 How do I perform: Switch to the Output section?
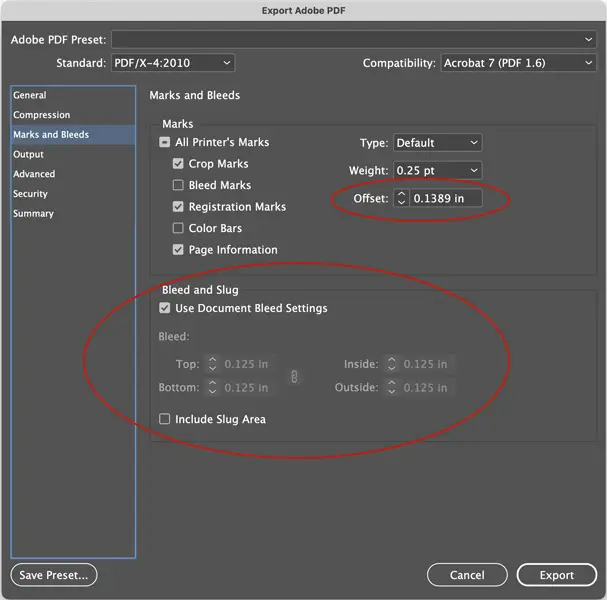pyautogui.click(x=29, y=155)
